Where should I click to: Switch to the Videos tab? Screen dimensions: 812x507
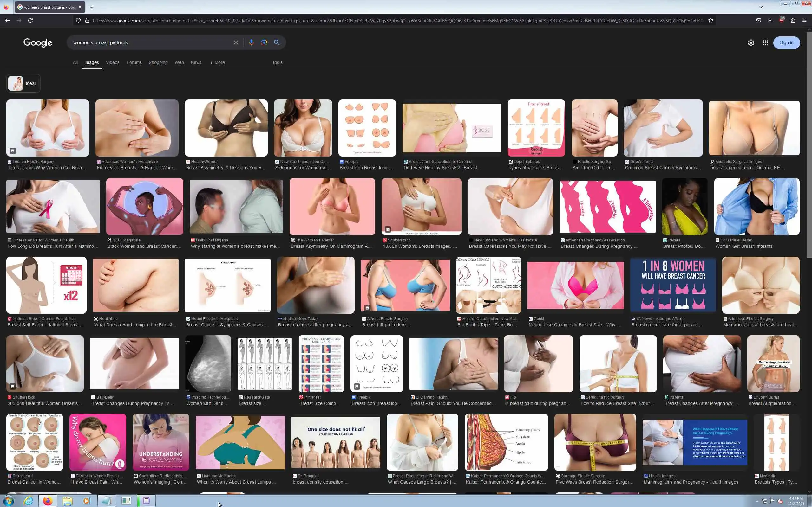pos(112,62)
